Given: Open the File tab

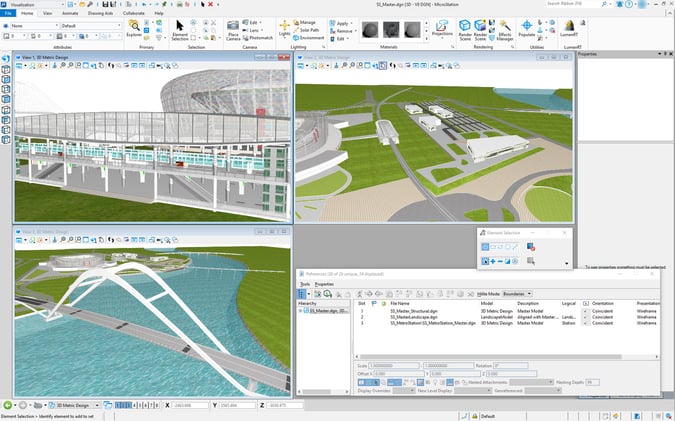Looking at the screenshot, I should (8, 13).
